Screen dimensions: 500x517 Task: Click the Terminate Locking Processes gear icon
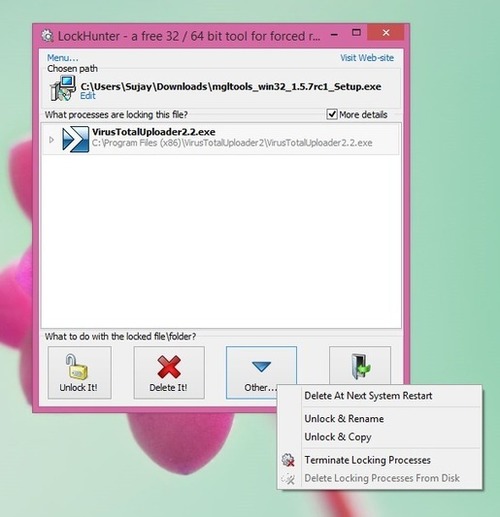(x=288, y=460)
